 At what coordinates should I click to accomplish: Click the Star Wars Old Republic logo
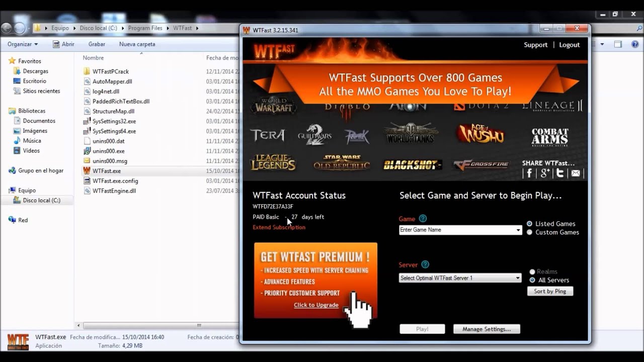tap(342, 163)
